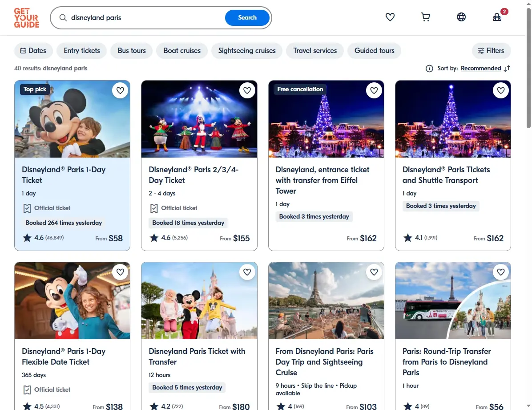The width and height of the screenshot is (532, 410).
Task: Click the '365 days' duration text
Action: click(34, 375)
